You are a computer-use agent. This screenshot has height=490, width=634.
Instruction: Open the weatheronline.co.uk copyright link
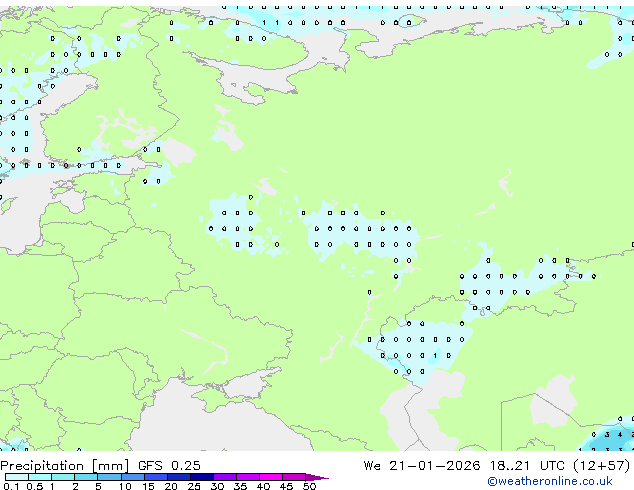[x=550, y=481]
